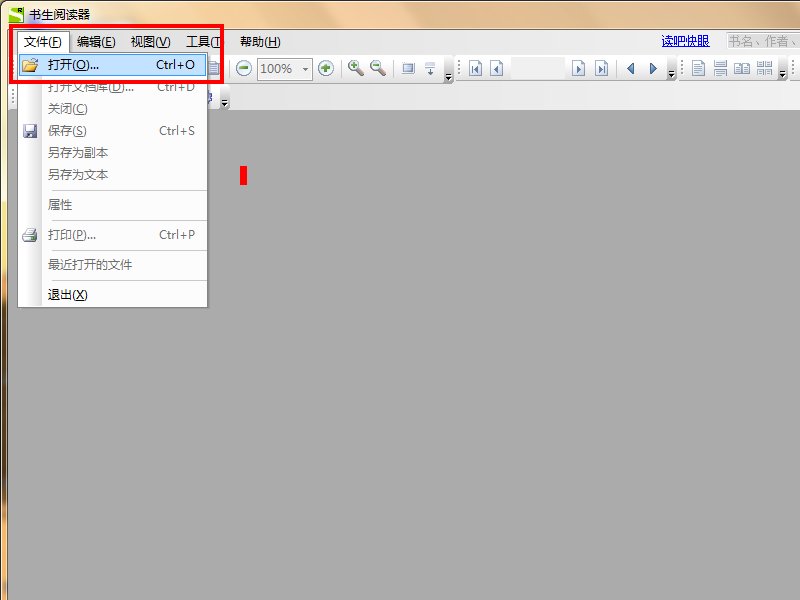Switch to single page layout view
This screenshot has height=600, width=800.
click(698, 69)
